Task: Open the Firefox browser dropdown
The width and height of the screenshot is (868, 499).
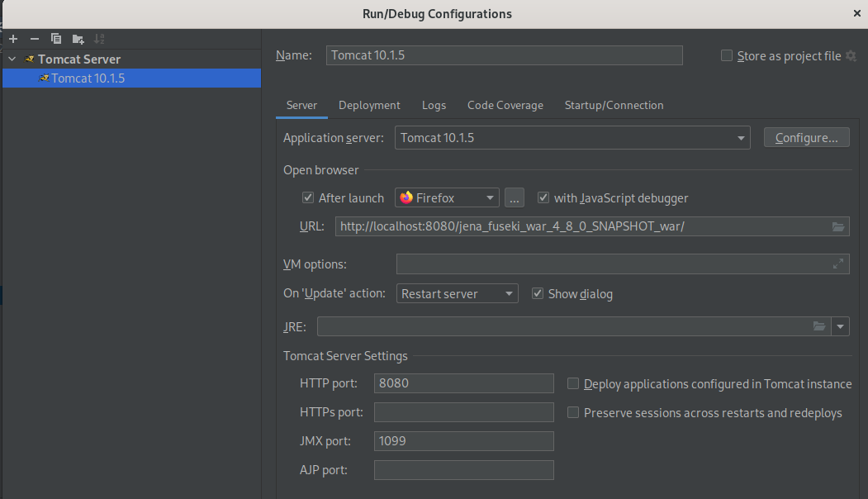Action: (x=490, y=198)
